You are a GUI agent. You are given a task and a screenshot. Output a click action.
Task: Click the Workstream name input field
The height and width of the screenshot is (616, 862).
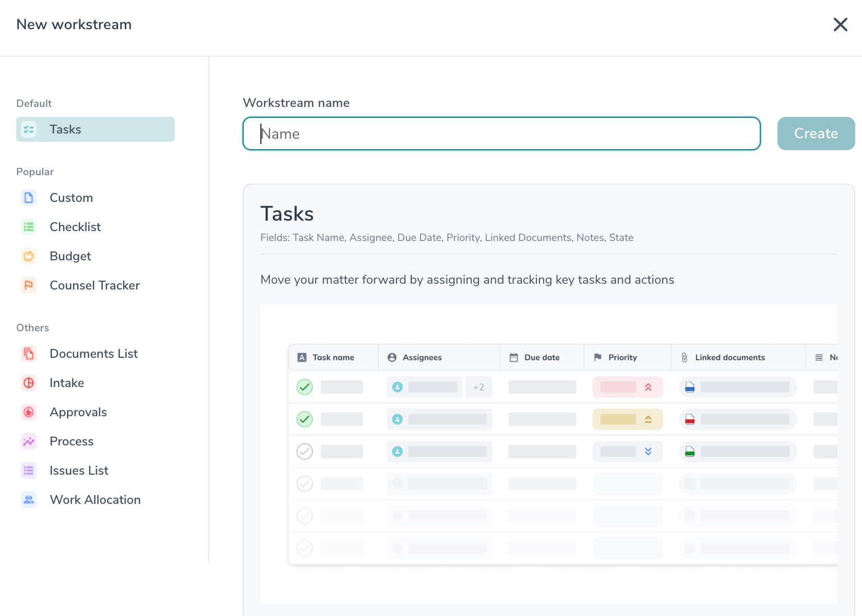pyautogui.click(x=501, y=134)
